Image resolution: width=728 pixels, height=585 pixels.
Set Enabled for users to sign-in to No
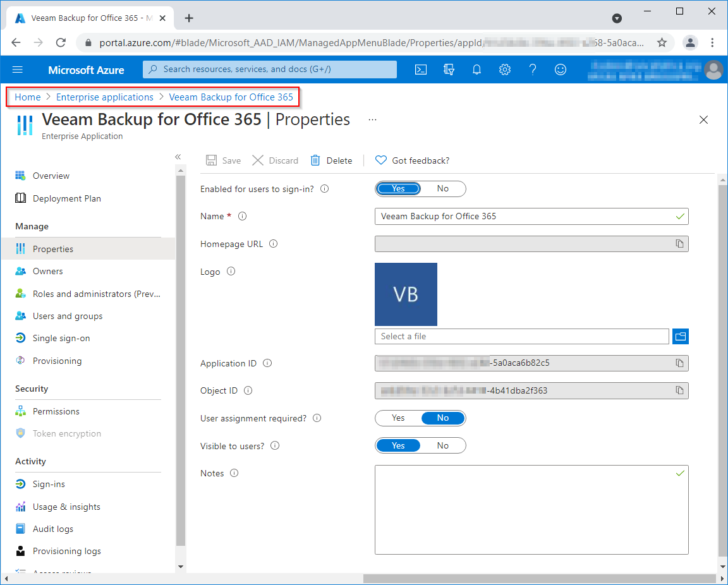[442, 188]
